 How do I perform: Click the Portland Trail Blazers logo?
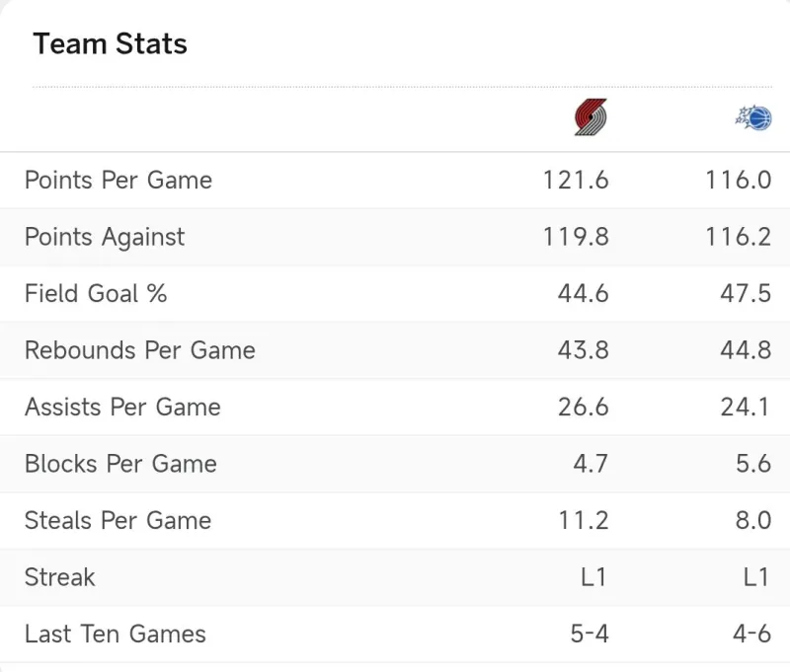click(591, 118)
